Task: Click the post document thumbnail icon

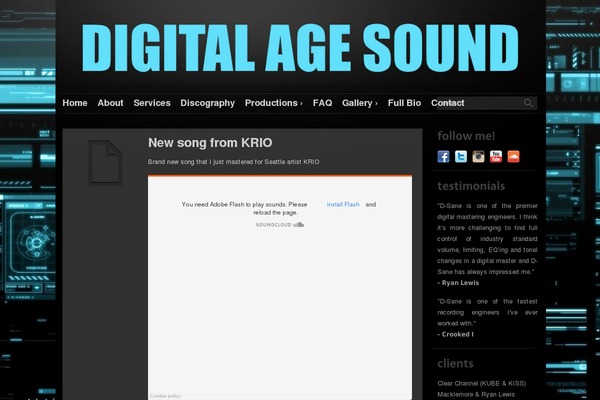Action: click(105, 162)
